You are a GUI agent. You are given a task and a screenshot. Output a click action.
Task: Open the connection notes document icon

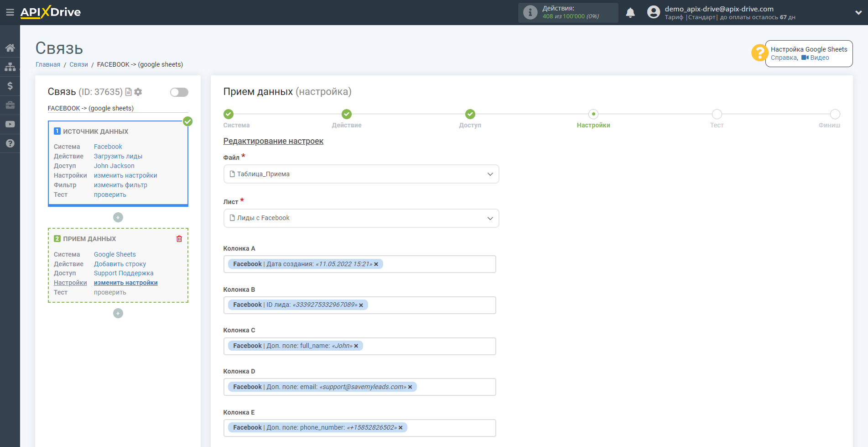[129, 92]
